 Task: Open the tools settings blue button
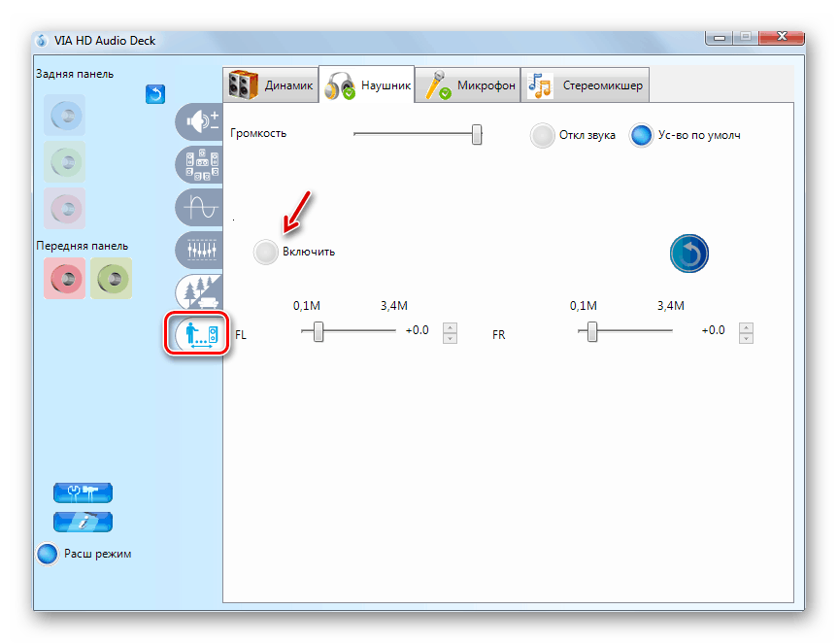pos(83,492)
